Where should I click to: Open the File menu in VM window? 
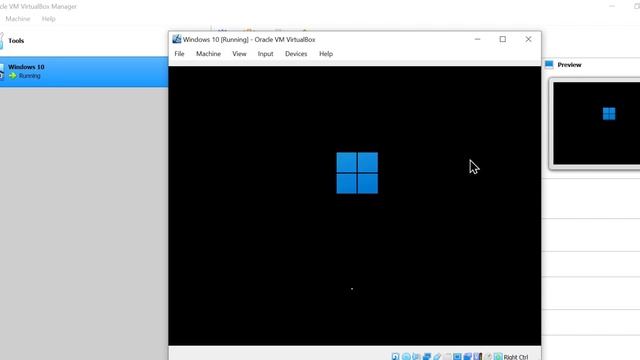(179, 54)
